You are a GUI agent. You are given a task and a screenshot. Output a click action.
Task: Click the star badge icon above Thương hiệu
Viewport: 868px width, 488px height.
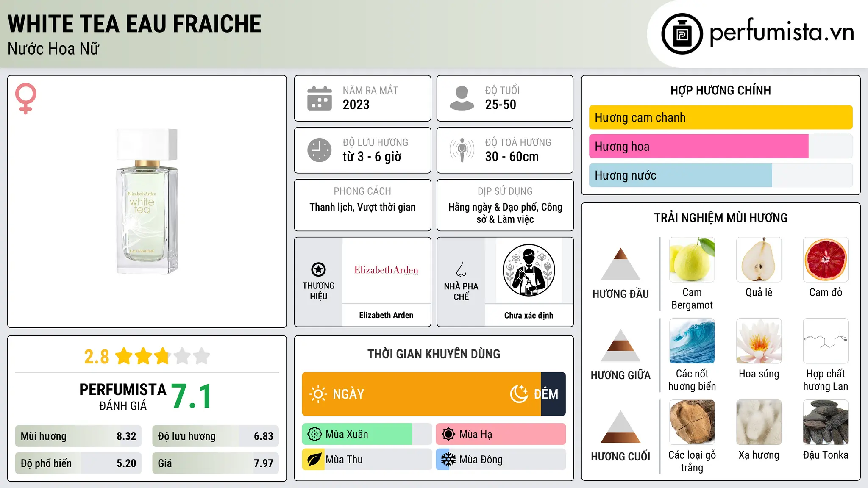pyautogui.click(x=318, y=269)
